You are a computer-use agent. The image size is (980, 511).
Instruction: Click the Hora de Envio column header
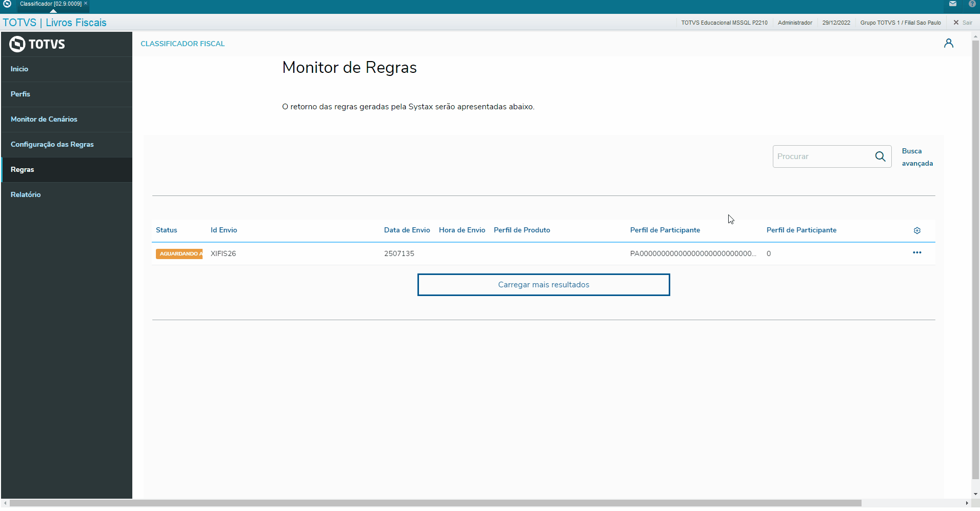coord(462,230)
